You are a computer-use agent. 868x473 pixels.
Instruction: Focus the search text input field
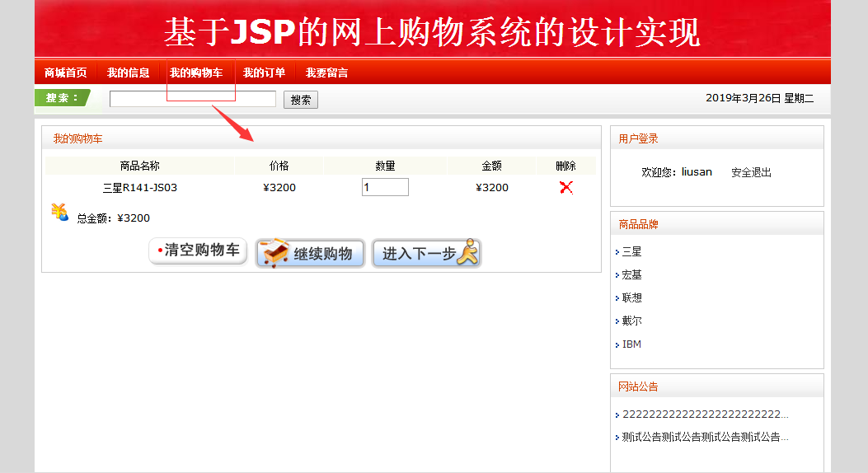[193, 99]
